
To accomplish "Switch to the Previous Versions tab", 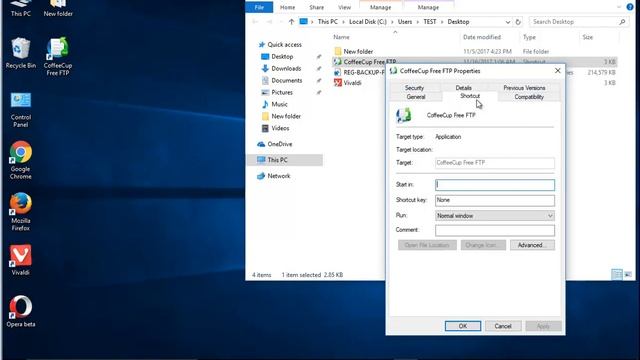I will [524, 88].
